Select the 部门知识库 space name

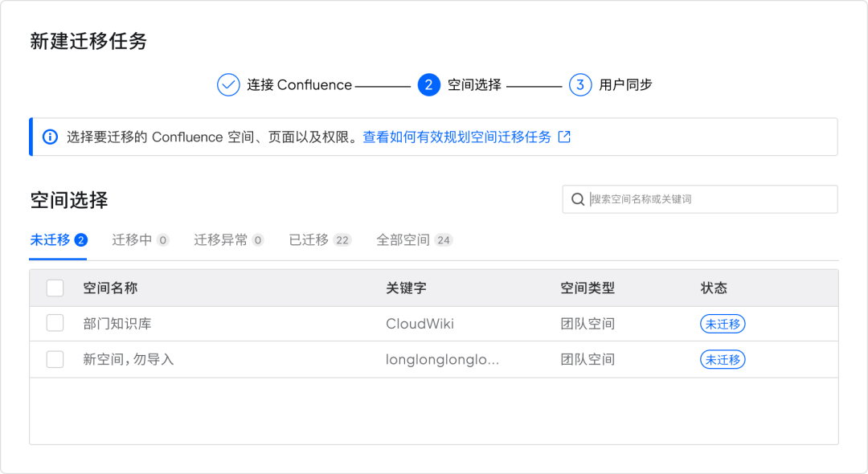click(117, 324)
